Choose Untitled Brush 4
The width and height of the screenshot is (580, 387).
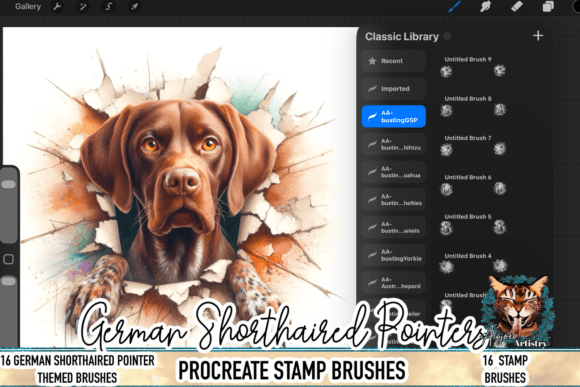click(x=473, y=262)
